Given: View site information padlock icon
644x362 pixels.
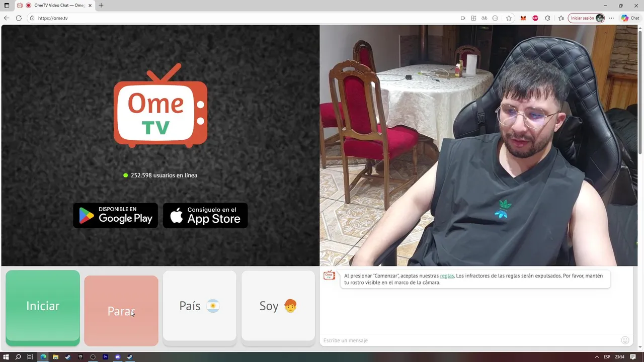Looking at the screenshot, I should tap(32, 18).
